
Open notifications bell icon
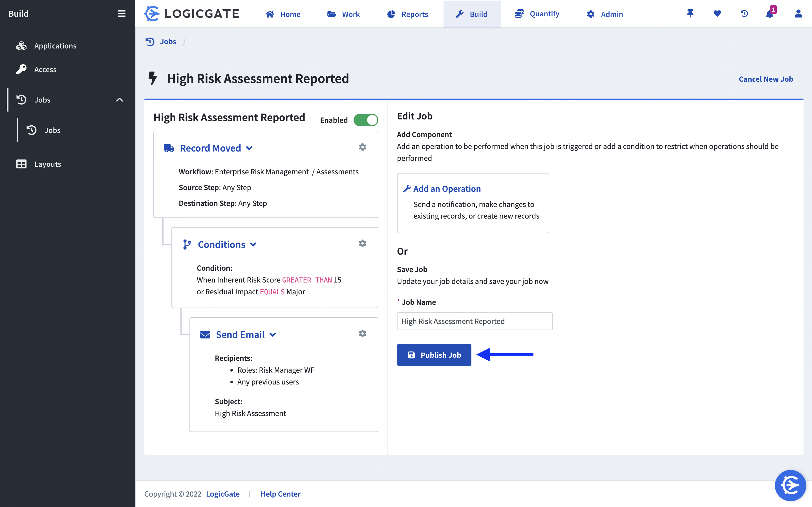pos(770,14)
